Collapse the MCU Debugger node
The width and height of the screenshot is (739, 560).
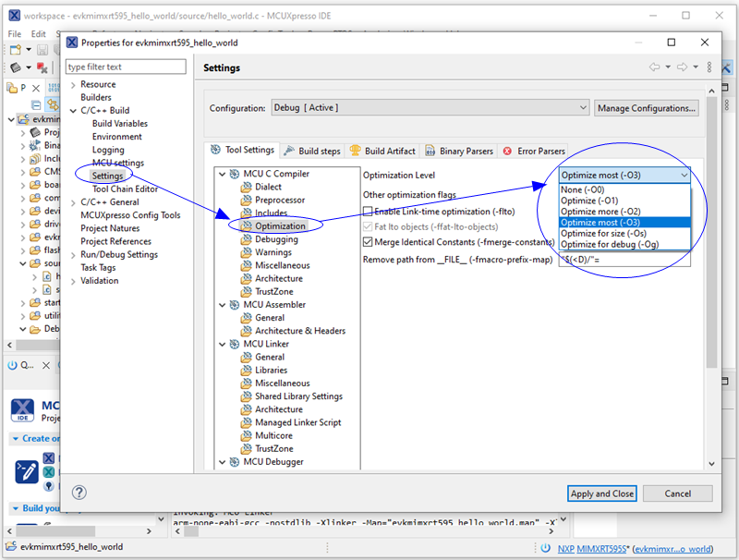click(x=223, y=462)
